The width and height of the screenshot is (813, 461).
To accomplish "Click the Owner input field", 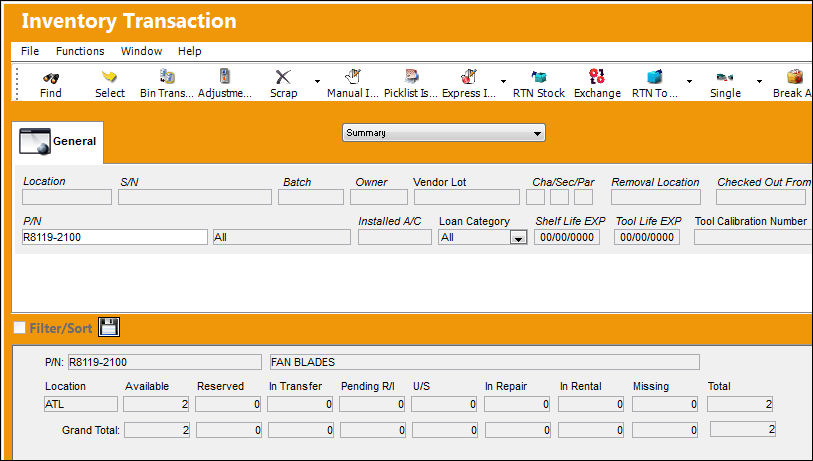I will point(379,197).
